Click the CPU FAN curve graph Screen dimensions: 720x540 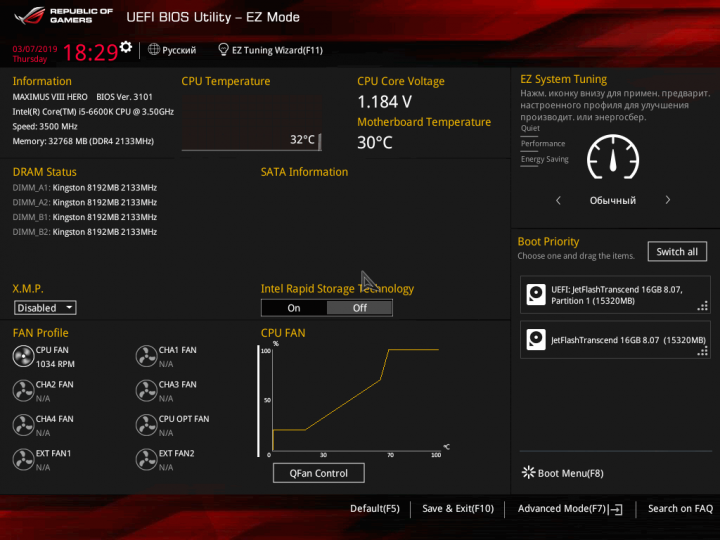point(354,399)
